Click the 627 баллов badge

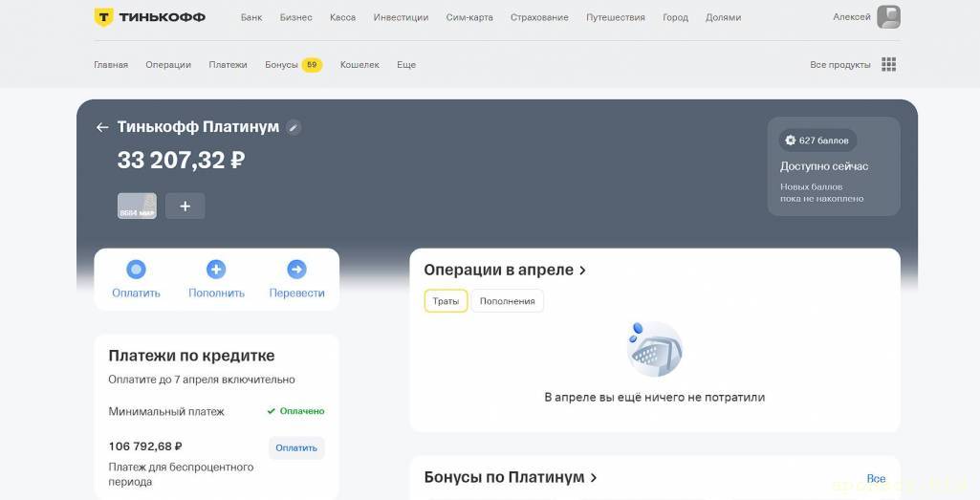817,141
